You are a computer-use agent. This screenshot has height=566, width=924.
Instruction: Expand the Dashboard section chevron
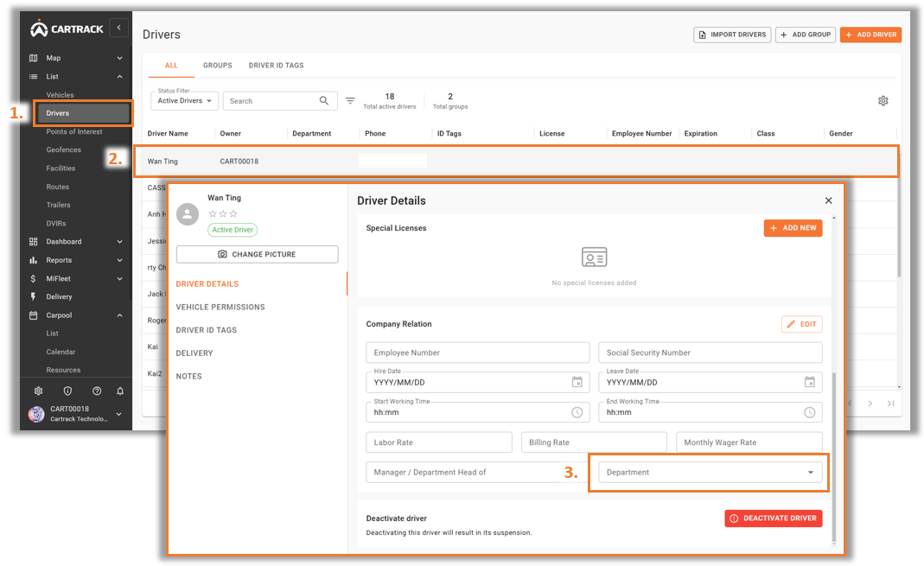pyautogui.click(x=119, y=241)
